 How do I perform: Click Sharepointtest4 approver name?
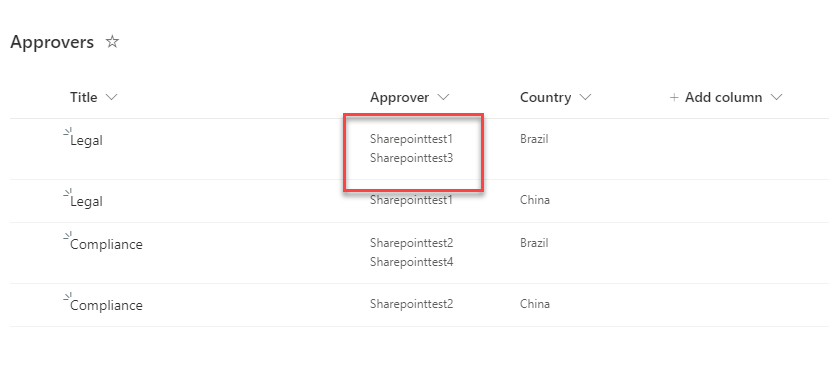point(411,261)
